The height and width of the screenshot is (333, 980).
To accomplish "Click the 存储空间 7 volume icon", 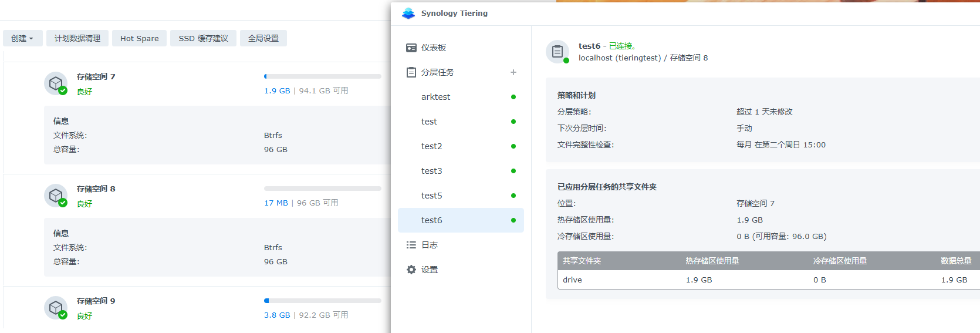I will (x=56, y=83).
